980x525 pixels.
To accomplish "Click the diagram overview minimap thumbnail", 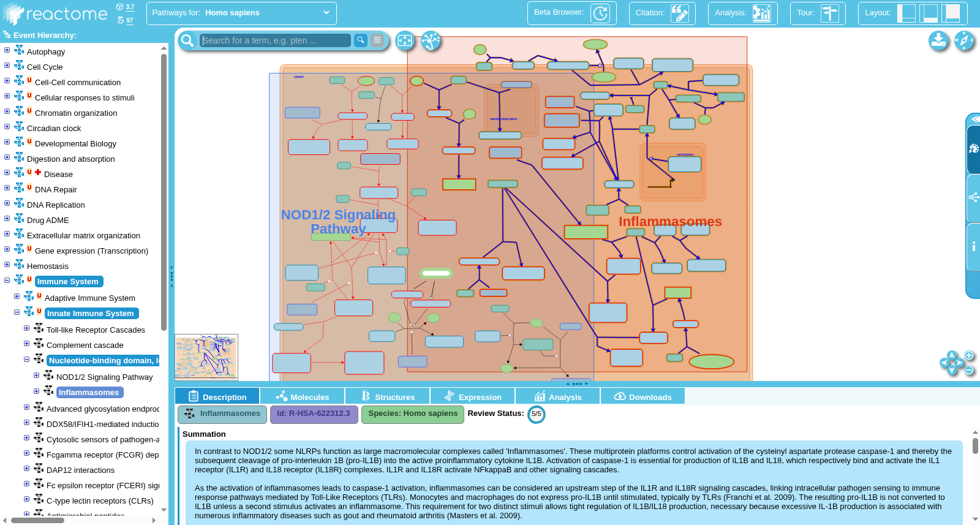I will (x=206, y=357).
